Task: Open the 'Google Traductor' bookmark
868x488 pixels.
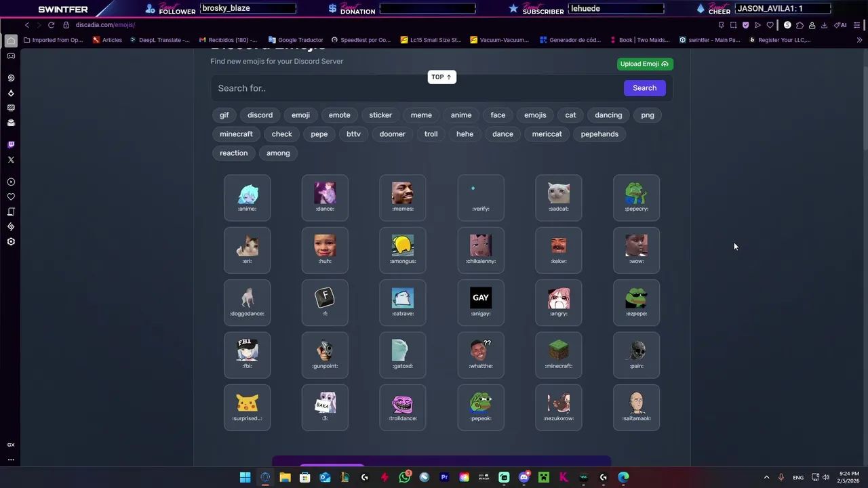Action: [296, 40]
